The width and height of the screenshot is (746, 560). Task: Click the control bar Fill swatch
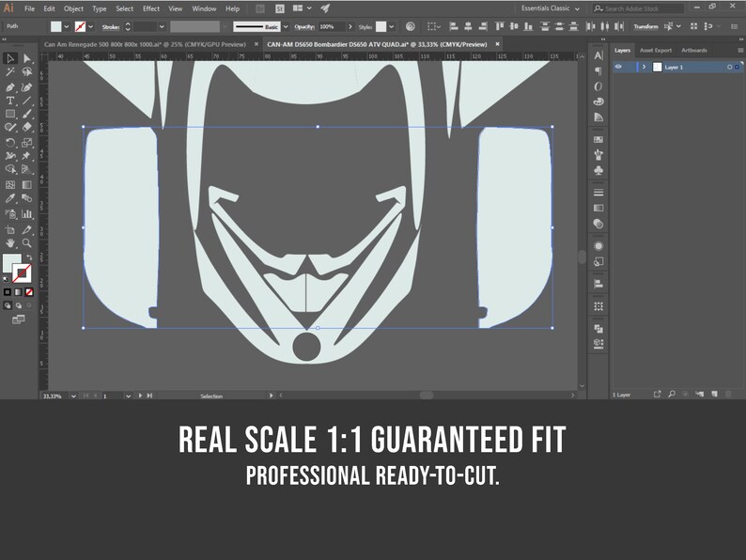click(56, 26)
